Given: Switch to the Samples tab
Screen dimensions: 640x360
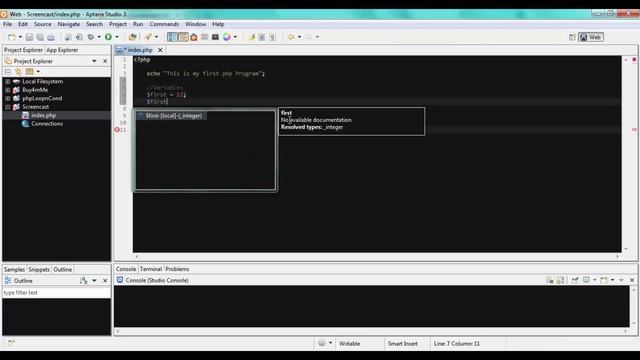Looking at the screenshot, I should (14, 269).
